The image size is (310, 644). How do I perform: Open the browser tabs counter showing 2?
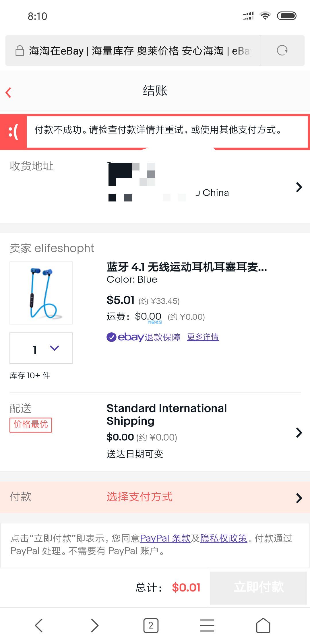[x=151, y=625]
